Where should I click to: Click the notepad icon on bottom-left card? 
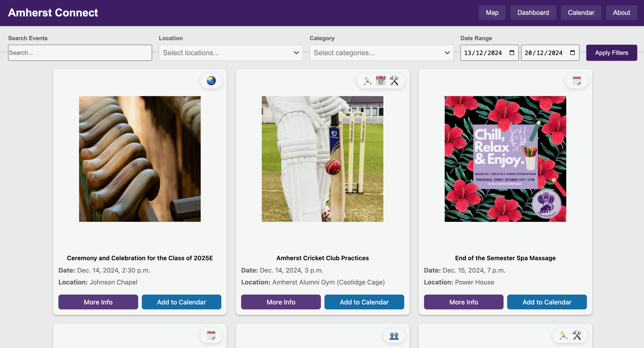click(x=211, y=335)
